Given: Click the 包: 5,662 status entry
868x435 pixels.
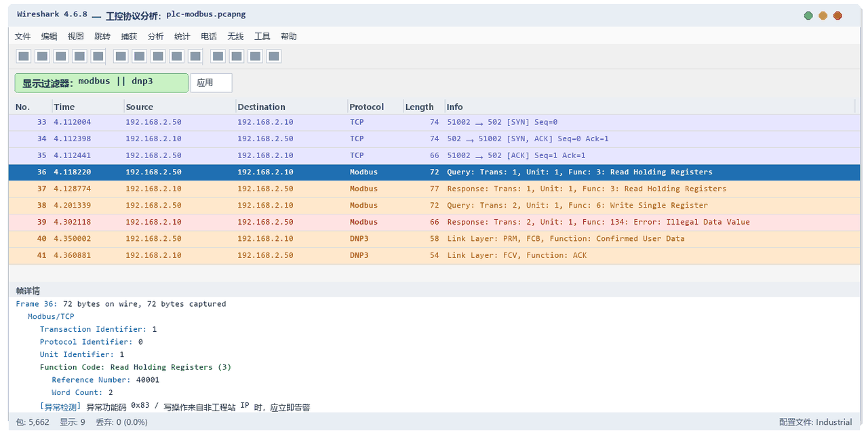Looking at the screenshot, I should click(33, 422).
